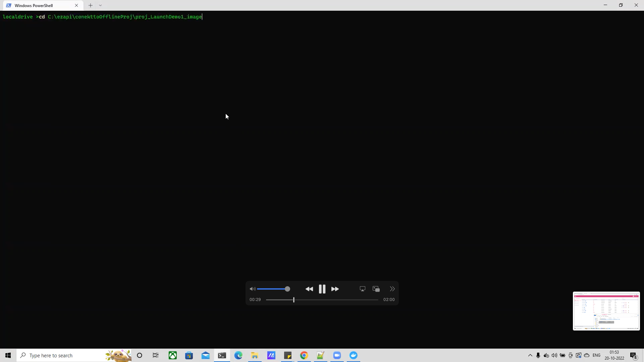Toggle pause on video playback

[x=322, y=289]
